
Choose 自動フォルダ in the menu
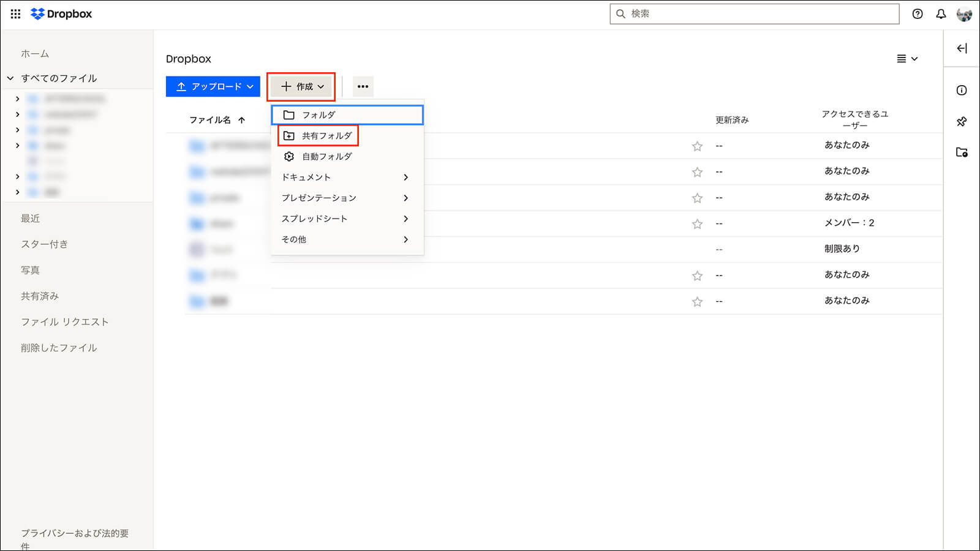[x=347, y=157]
